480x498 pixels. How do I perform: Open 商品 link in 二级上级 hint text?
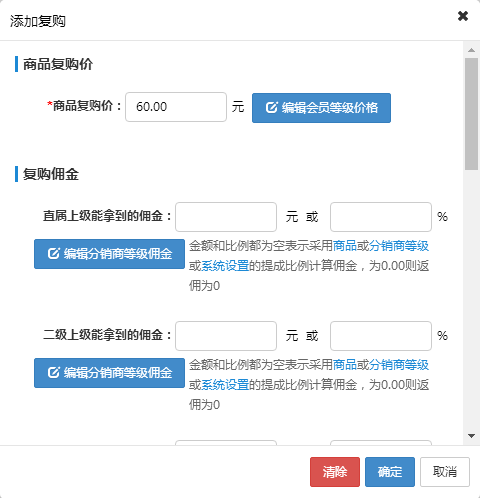[345, 365]
